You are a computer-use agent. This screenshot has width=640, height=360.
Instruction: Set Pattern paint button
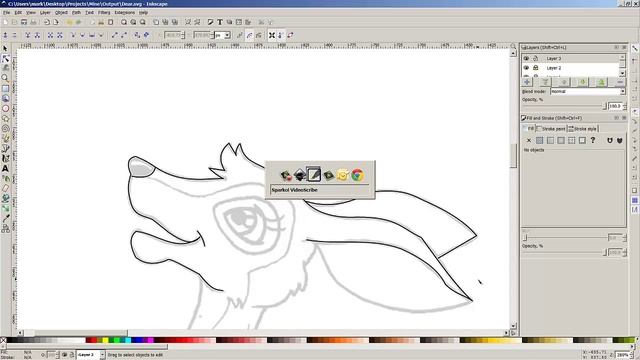click(571, 140)
